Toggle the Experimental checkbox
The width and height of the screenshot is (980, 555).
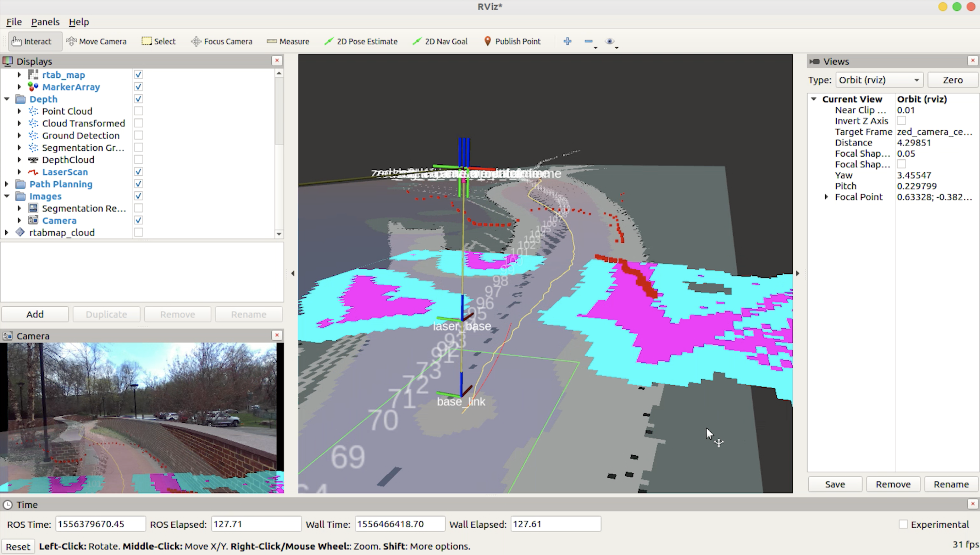coord(903,524)
